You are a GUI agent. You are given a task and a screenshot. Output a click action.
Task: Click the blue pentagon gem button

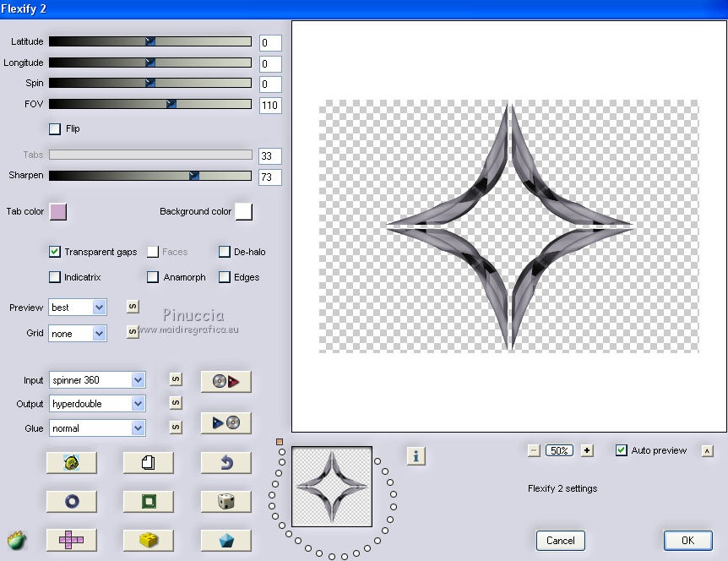pos(226,540)
